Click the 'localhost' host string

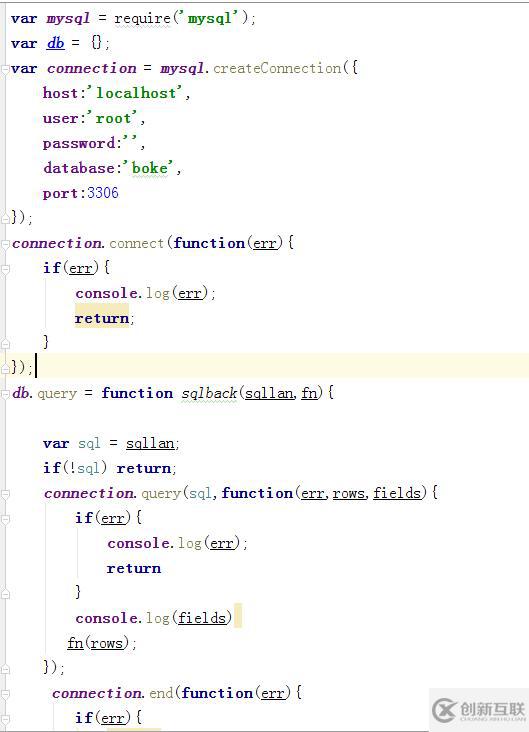coord(136,93)
